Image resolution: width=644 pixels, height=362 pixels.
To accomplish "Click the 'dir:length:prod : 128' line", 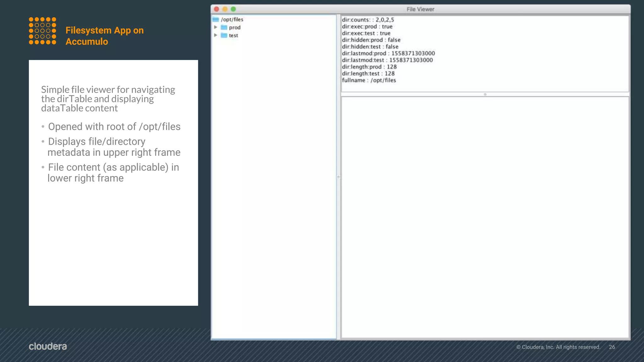I will [369, 67].
